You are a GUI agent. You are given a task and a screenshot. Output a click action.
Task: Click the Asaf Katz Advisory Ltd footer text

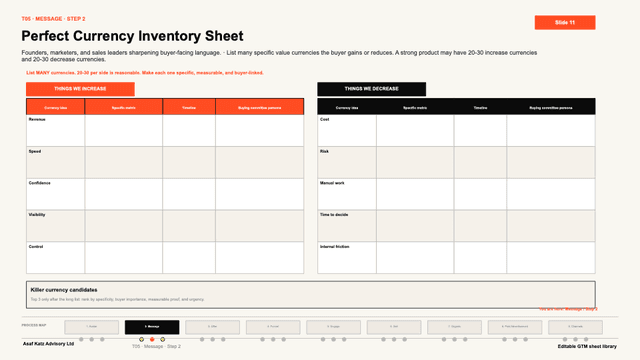[x=48, y=344]
